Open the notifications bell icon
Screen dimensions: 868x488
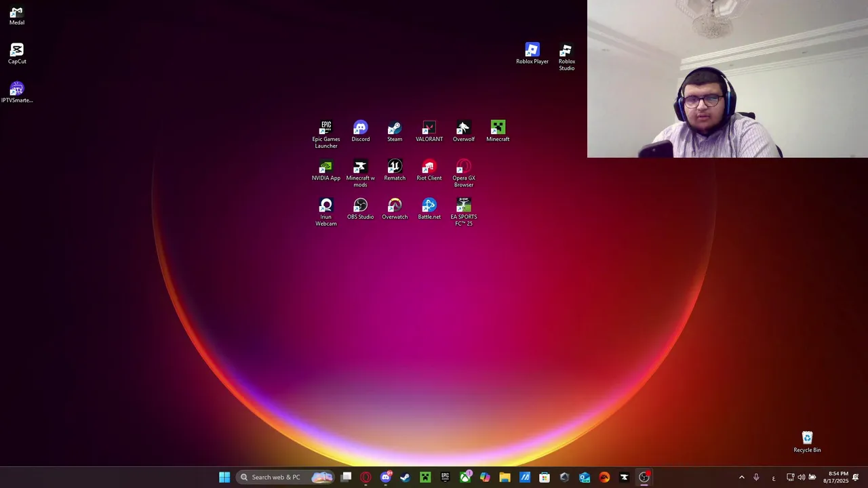(856, 477)
